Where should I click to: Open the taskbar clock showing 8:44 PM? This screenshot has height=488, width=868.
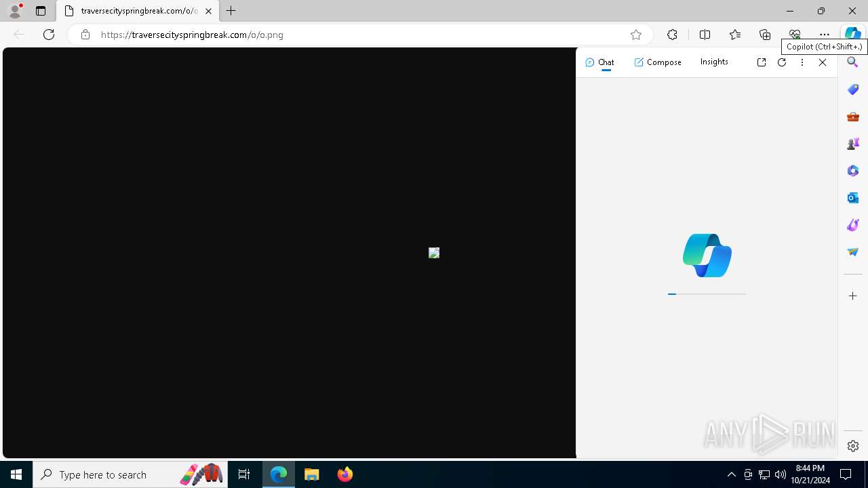pos(810,474)
